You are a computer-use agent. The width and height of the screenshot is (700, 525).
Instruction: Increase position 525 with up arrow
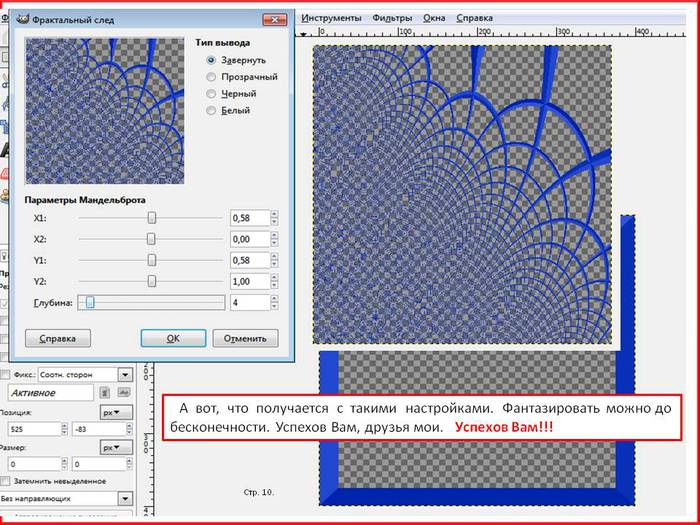coord(64,425)
